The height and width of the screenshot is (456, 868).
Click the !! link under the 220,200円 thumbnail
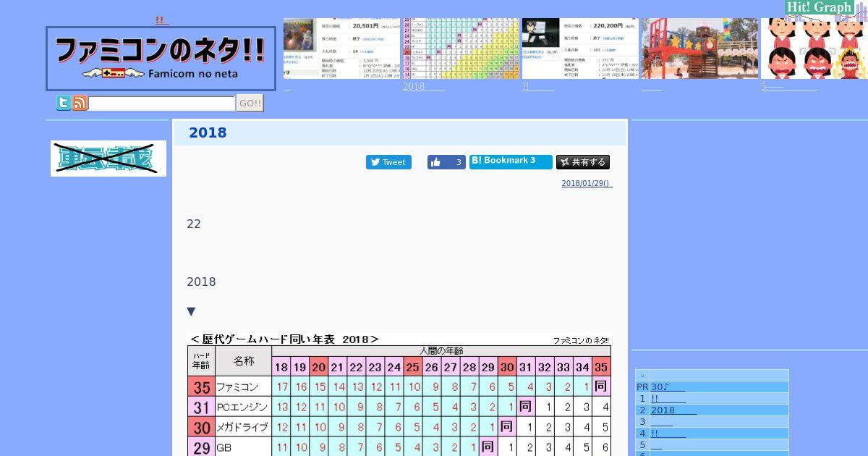(539, 87)
